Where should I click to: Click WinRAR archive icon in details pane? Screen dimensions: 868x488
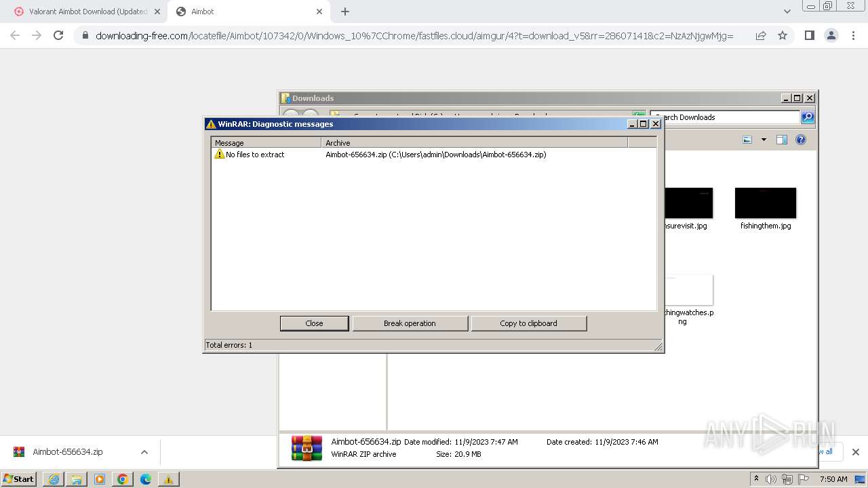(307, 448)
